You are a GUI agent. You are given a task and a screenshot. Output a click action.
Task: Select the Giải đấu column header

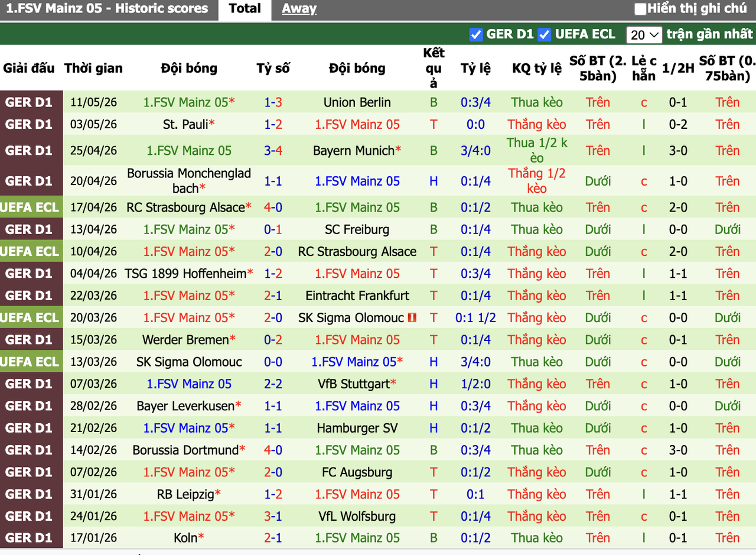[29, 68]
